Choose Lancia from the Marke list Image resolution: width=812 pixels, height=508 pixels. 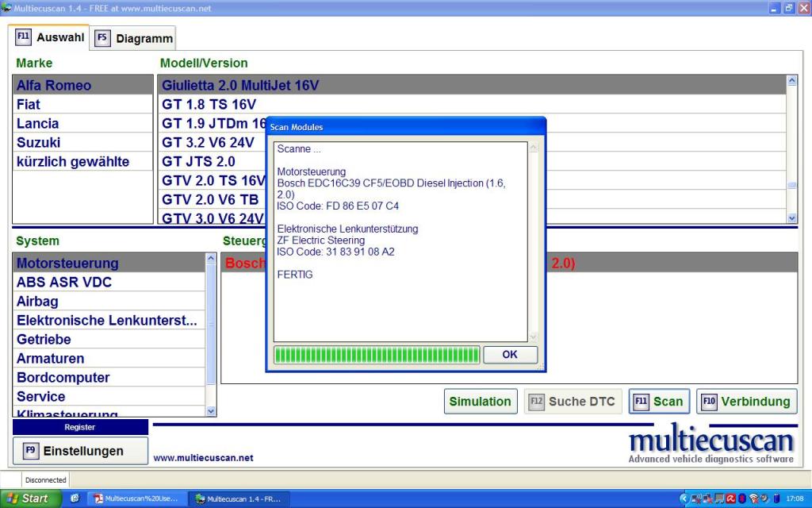[x=82, y=123]
